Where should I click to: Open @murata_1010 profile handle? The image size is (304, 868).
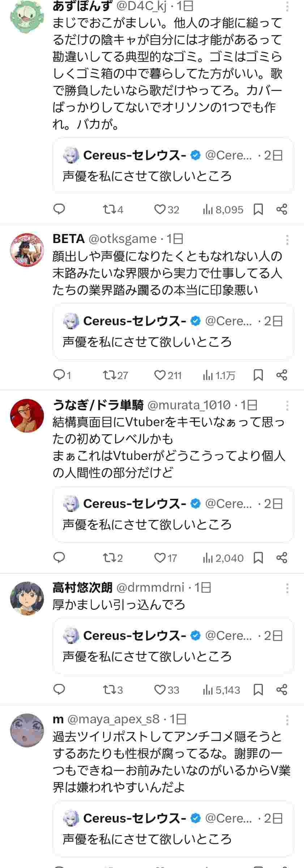[189, 405]
